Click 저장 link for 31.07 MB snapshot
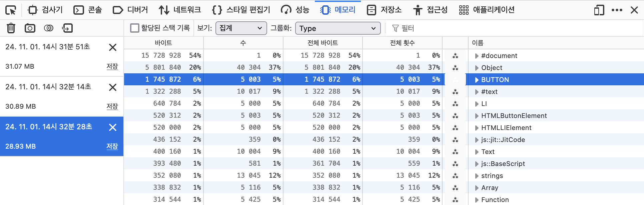Image resolution: width=644 pixels, height=205 pixels. (112, 66)
